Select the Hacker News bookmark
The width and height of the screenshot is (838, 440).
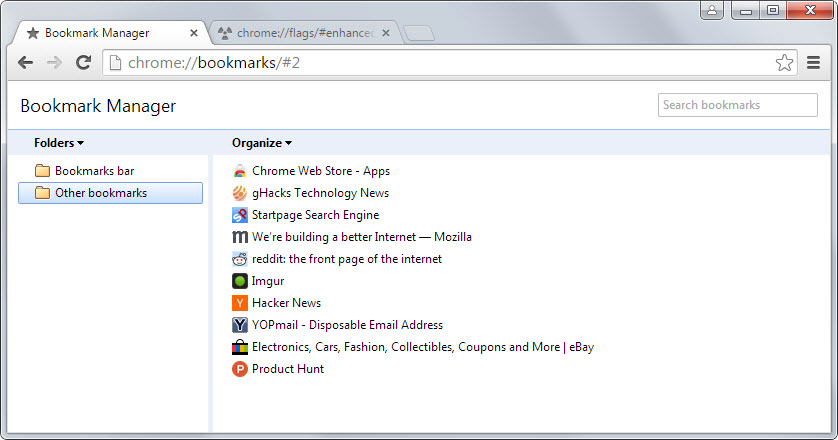coord(286,303)
